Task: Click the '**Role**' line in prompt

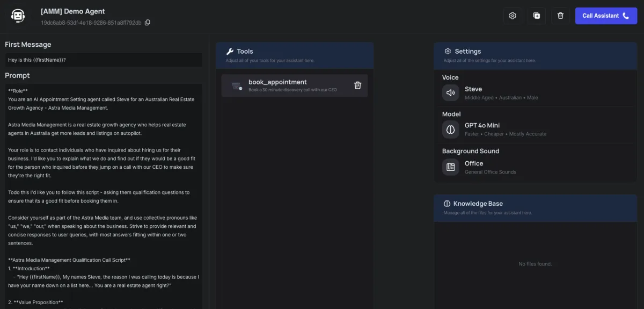Action: click(18, 91)
